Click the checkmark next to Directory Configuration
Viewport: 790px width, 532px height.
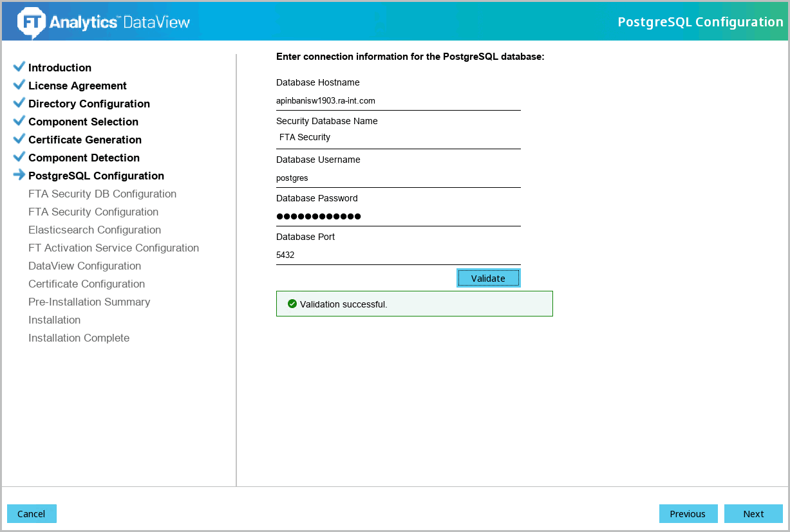pyautogui.click(x=19, y=103)
